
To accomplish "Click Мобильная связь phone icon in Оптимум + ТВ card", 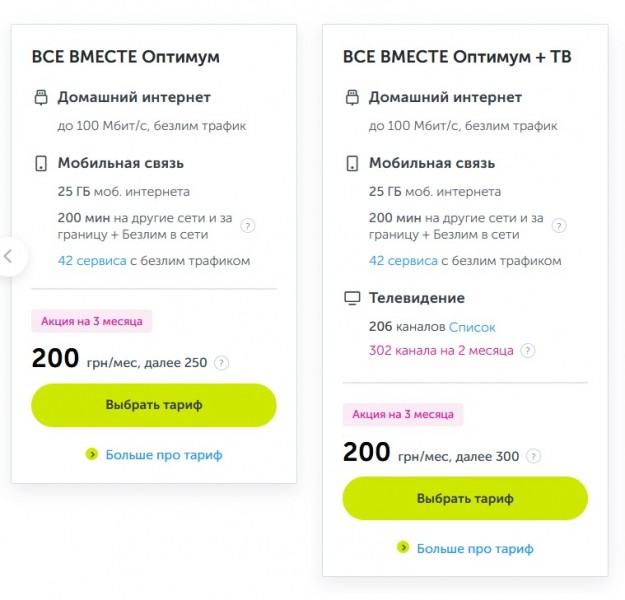I will 352,163.
